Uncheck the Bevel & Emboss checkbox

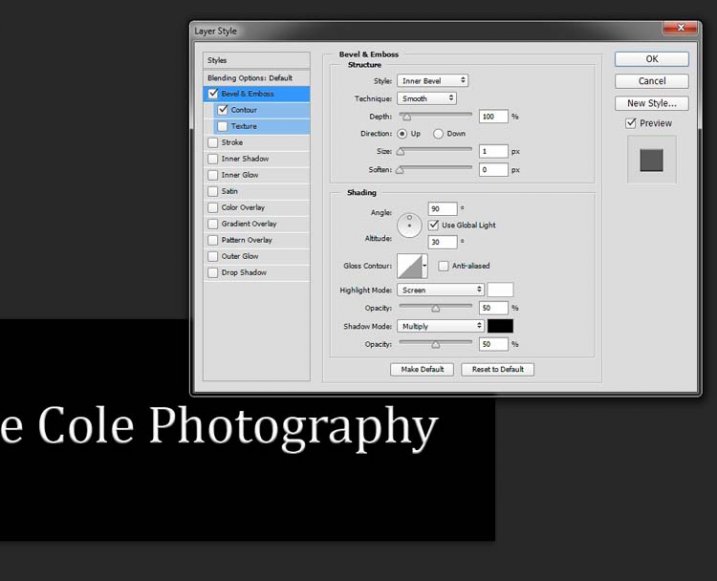[213, 94]
